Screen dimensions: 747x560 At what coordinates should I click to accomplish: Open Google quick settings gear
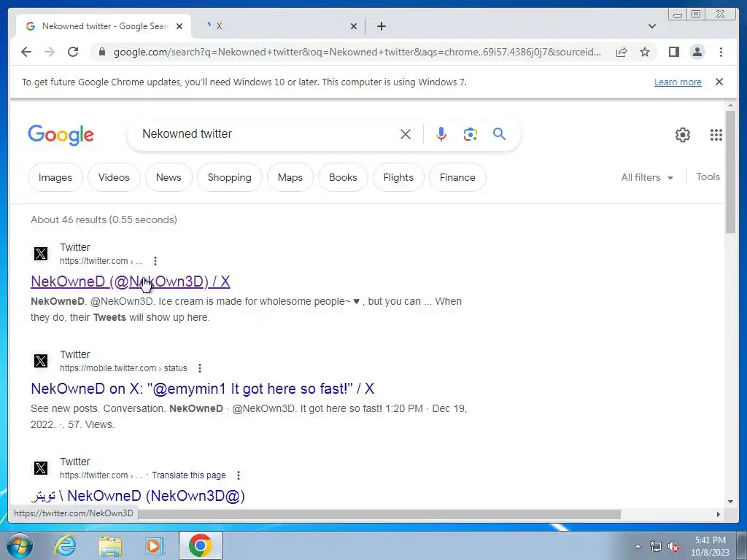click(682, 135)
